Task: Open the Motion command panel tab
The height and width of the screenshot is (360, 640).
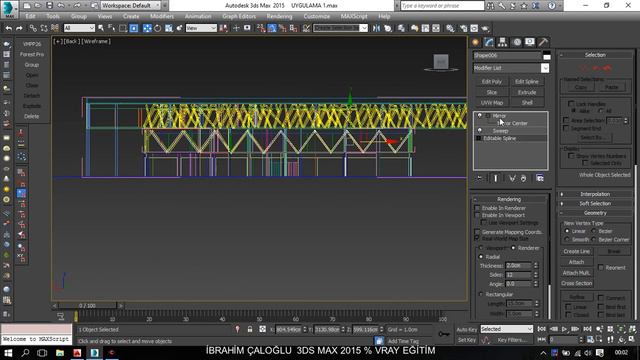Action: tap(517, 42)
